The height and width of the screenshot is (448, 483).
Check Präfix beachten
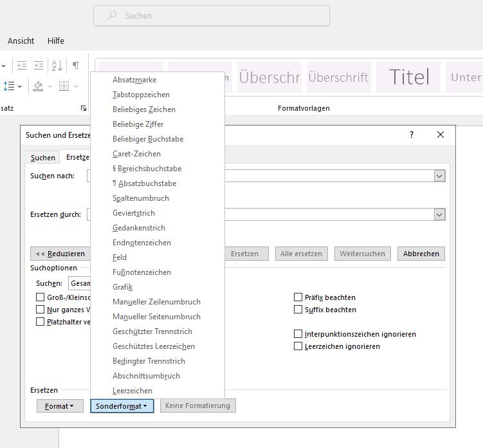[x=298, y=297]
